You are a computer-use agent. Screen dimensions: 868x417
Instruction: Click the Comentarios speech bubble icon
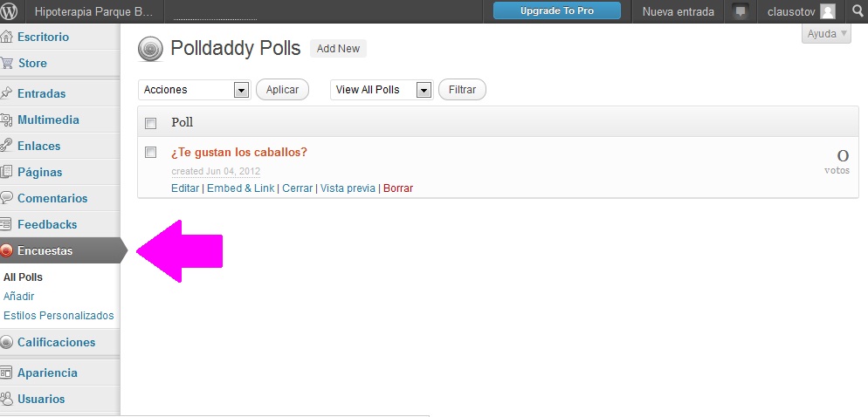[8, 199]
